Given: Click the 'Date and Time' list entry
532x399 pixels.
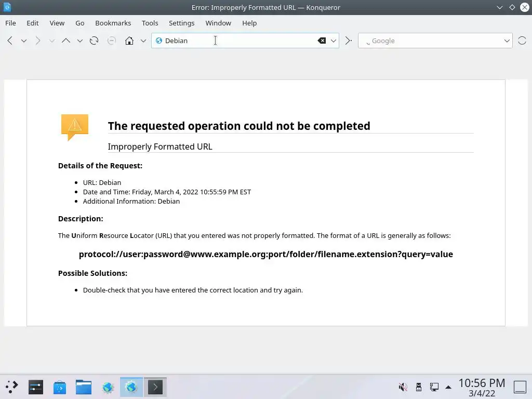Looking at the screenshot, I should (167, 192).
